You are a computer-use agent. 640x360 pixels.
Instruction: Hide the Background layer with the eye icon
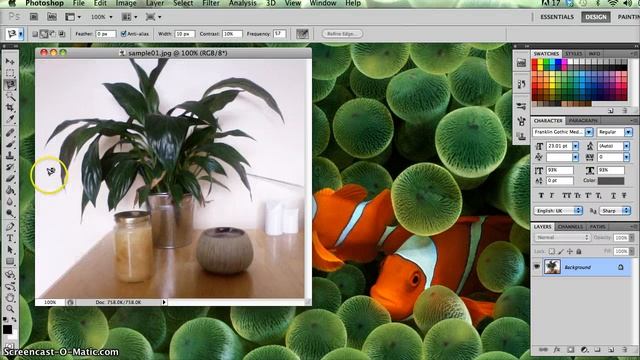[537, 267]
